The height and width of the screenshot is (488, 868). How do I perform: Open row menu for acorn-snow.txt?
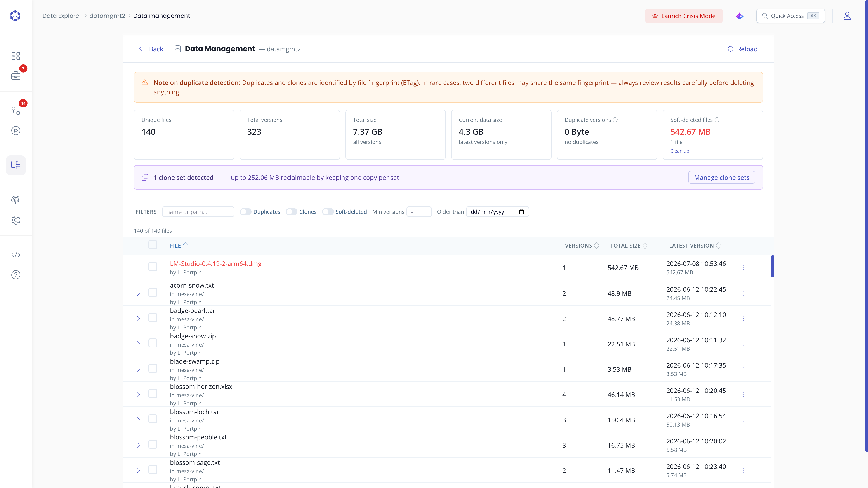pyautogui.click(x=743, y=293)
